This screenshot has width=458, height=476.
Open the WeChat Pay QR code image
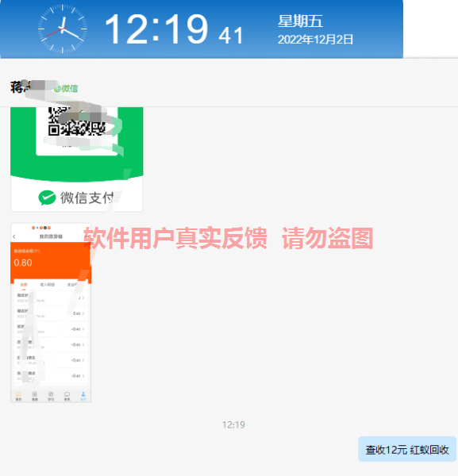point(76,159)
